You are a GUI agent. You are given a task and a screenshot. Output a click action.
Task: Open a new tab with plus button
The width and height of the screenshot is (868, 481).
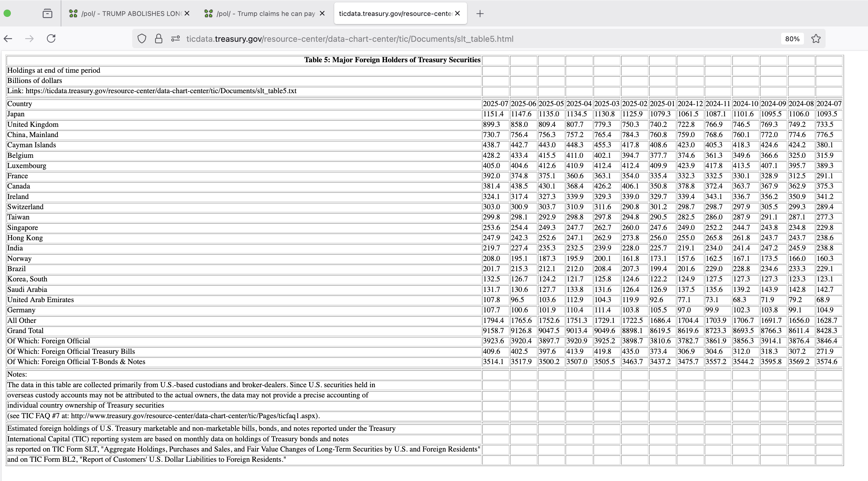click(x=480, y=14)
